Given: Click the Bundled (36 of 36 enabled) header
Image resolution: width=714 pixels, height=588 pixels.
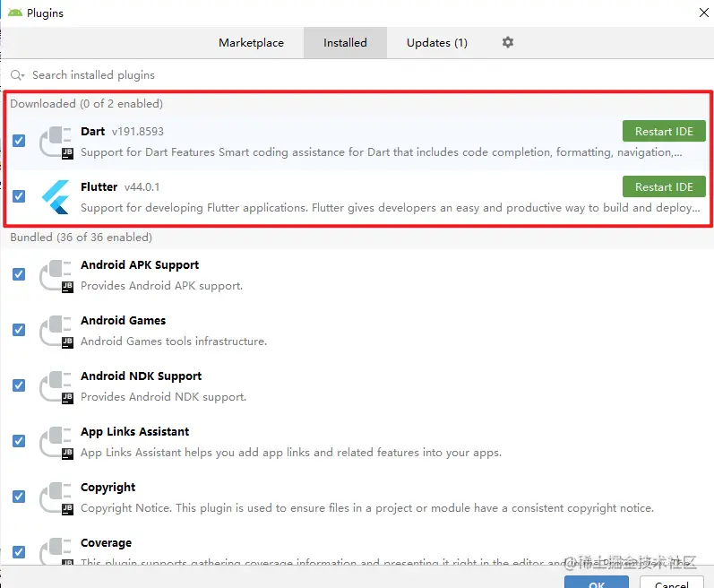Looking at the screenshot, I should 81,238.
